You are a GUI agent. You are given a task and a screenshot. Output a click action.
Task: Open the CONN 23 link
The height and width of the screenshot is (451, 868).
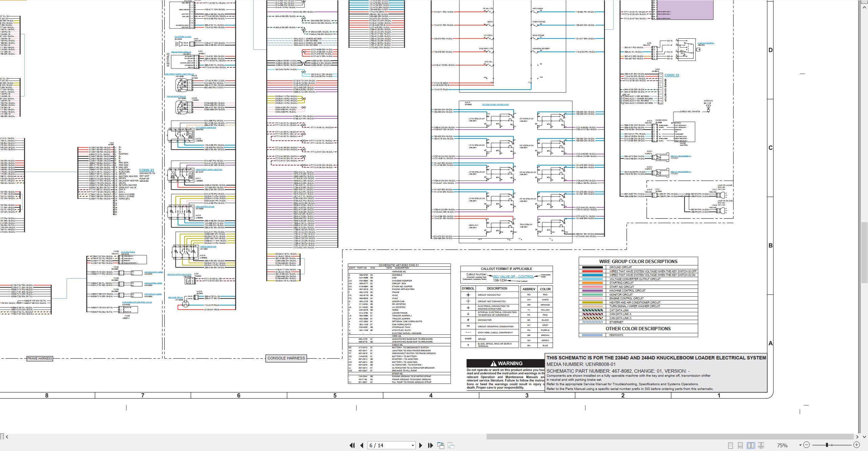coord(146,170)
